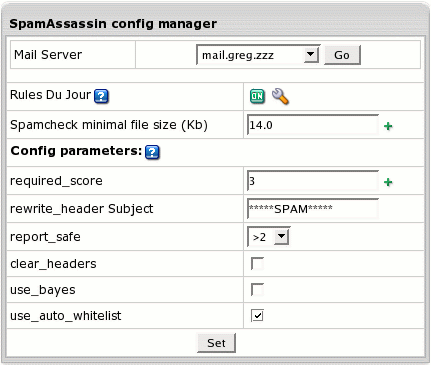Open Rules Du Jour settings via wrench icon
The height and width of the screenshot is (365, 431).
click(280, 96)
